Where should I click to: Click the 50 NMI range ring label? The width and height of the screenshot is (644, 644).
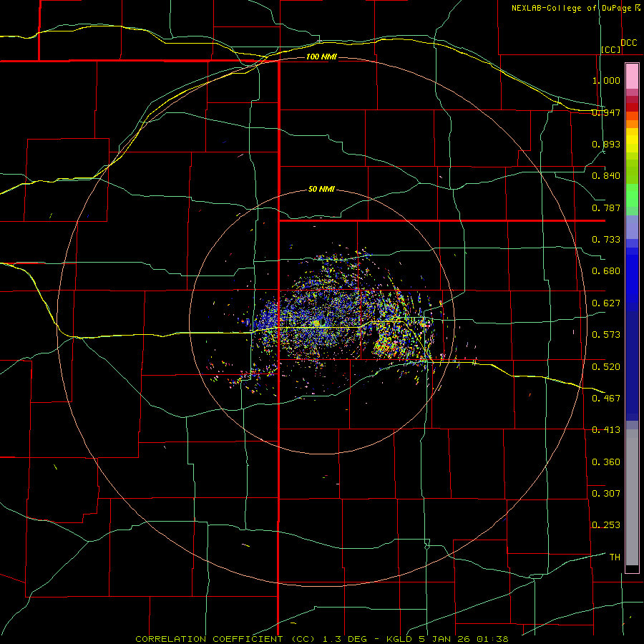coord(321,189)
